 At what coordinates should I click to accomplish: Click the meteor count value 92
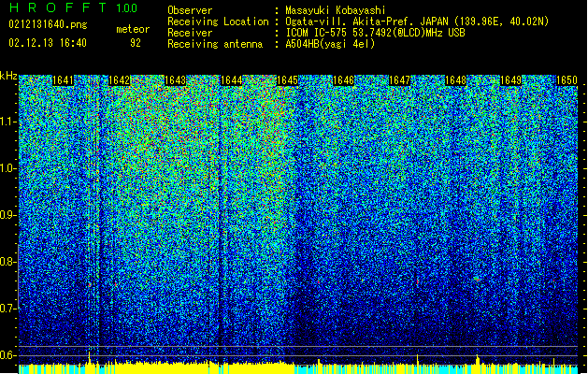136,43
